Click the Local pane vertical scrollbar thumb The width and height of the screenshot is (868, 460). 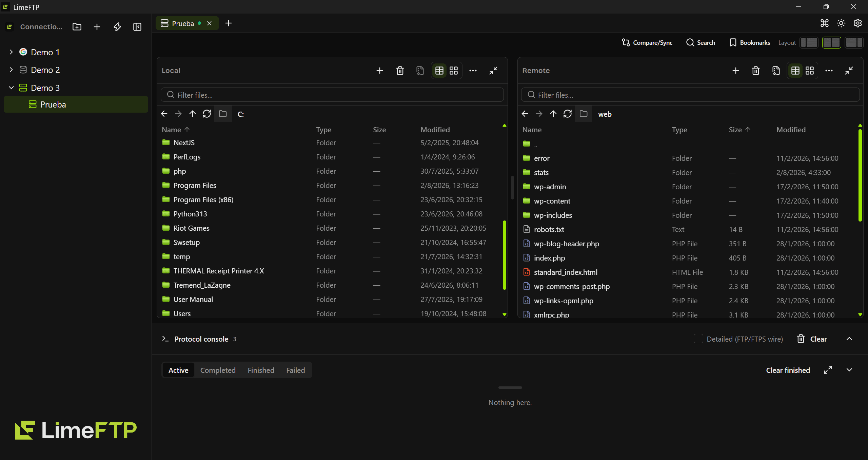pyautogui.click(x=505, y=255)
